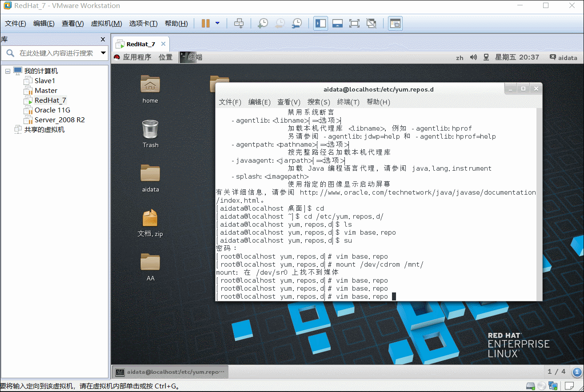
Task: Open the terminal 搜索(S) menu
Action: click(x=319, y=102)
